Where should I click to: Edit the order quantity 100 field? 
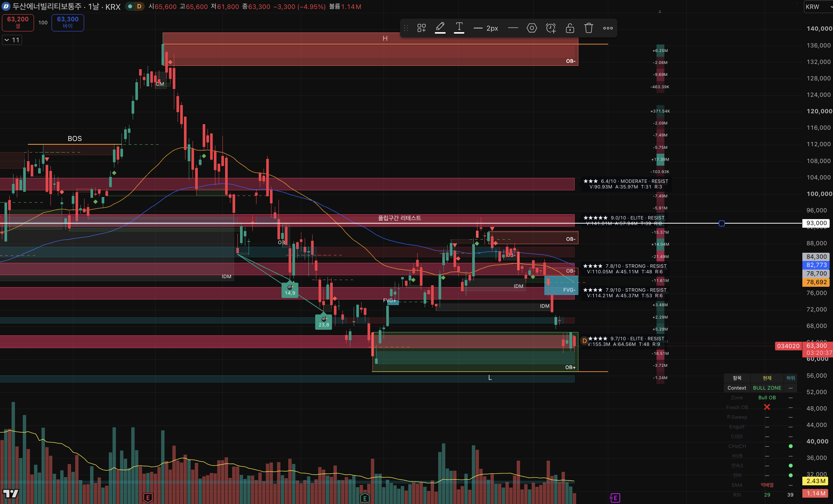point(43,22)
